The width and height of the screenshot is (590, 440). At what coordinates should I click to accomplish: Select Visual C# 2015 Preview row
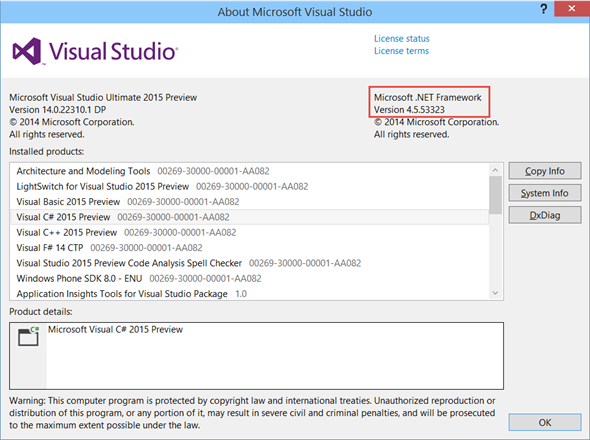249,217
